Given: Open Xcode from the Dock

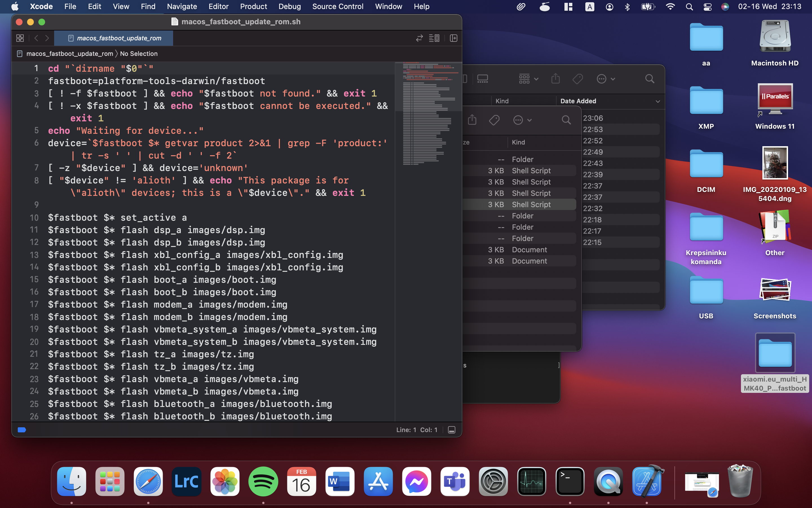Looking at the screenshot, I should coord(647,481).
